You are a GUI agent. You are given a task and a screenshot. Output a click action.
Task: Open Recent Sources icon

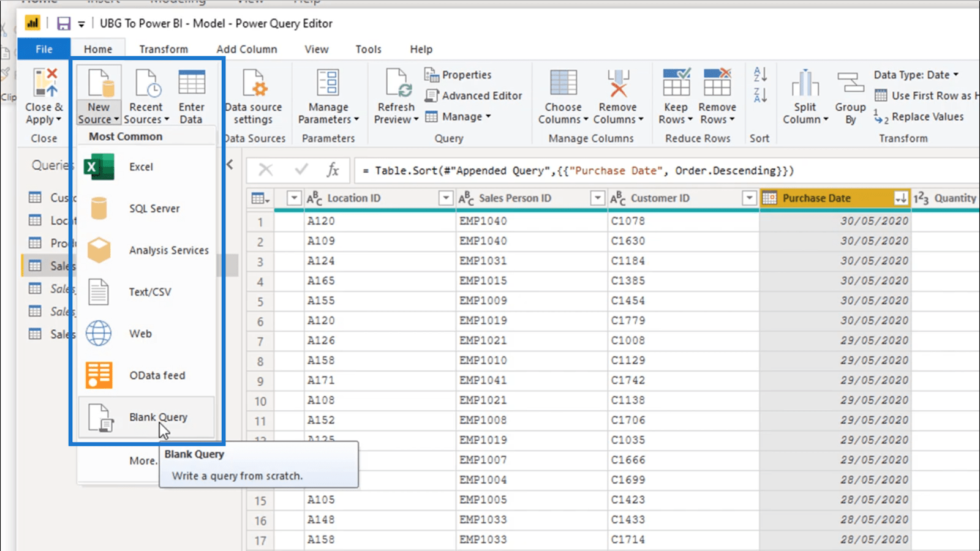148,83
